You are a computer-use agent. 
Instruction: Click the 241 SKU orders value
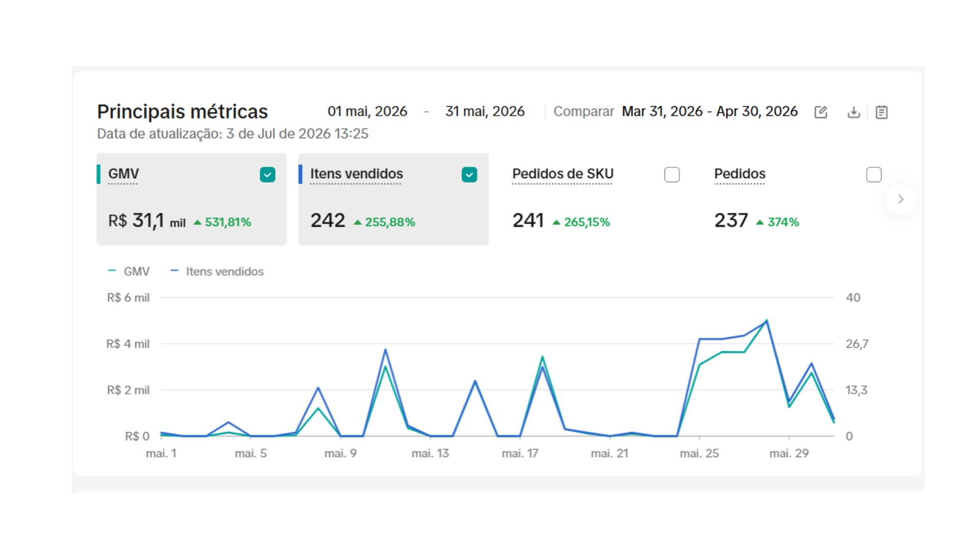[x=528, y=220]
